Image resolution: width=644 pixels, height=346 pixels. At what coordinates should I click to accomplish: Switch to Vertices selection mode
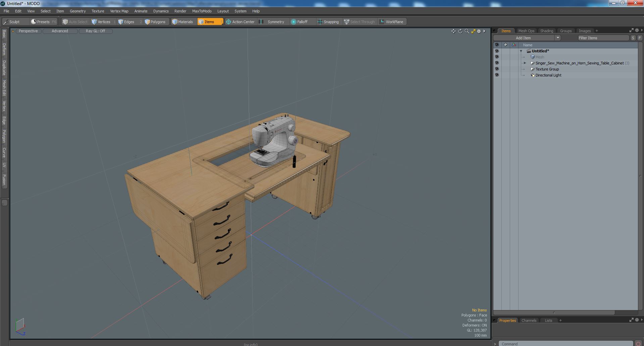[103, 22]
